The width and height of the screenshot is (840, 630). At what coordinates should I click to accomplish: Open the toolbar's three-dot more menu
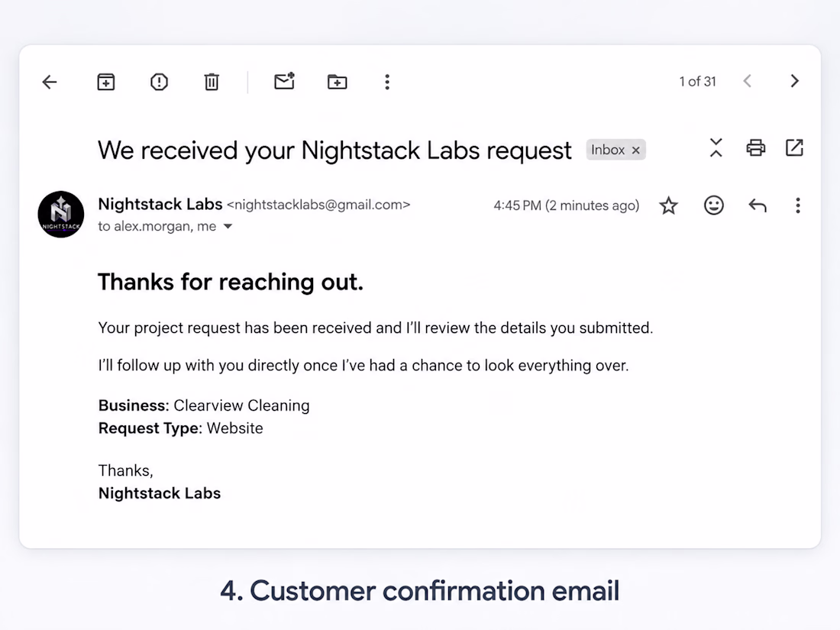(387, 82)
